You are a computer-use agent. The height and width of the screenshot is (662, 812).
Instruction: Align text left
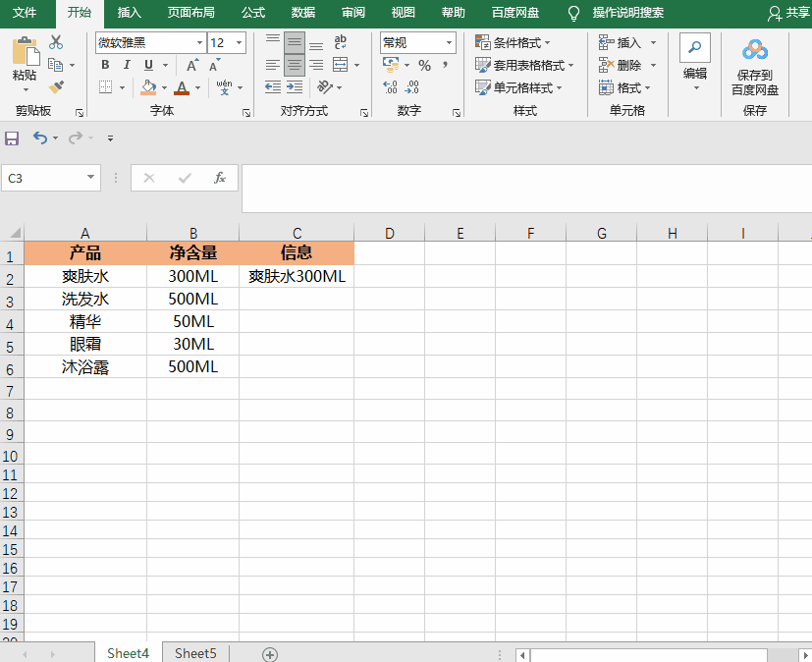(273, 65)
